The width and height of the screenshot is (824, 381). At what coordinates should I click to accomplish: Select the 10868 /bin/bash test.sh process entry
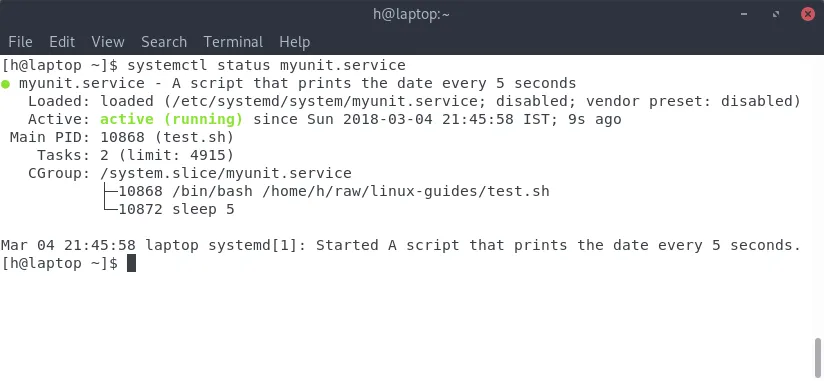(x=334, y=191)
